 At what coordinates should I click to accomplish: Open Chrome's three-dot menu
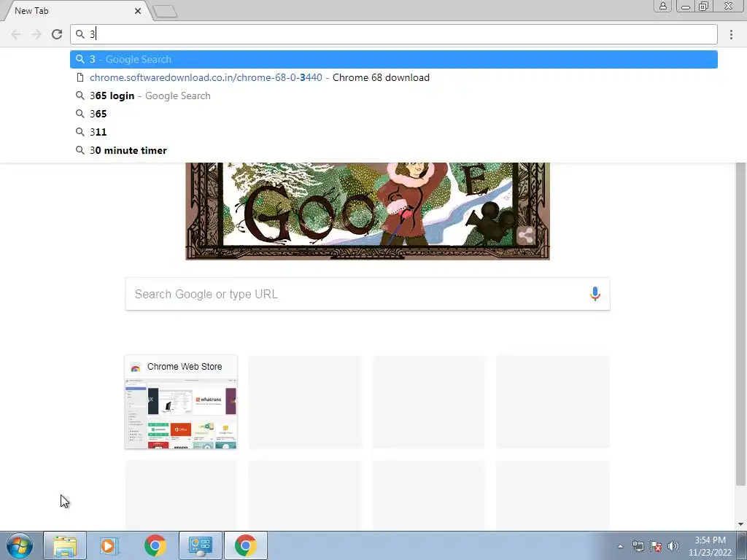pyautogui.click(x=731, y=34)
